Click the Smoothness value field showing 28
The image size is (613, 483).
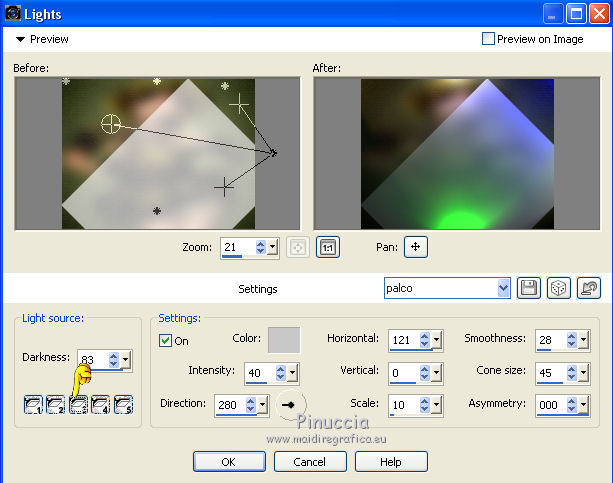click(x=552, y=340)
